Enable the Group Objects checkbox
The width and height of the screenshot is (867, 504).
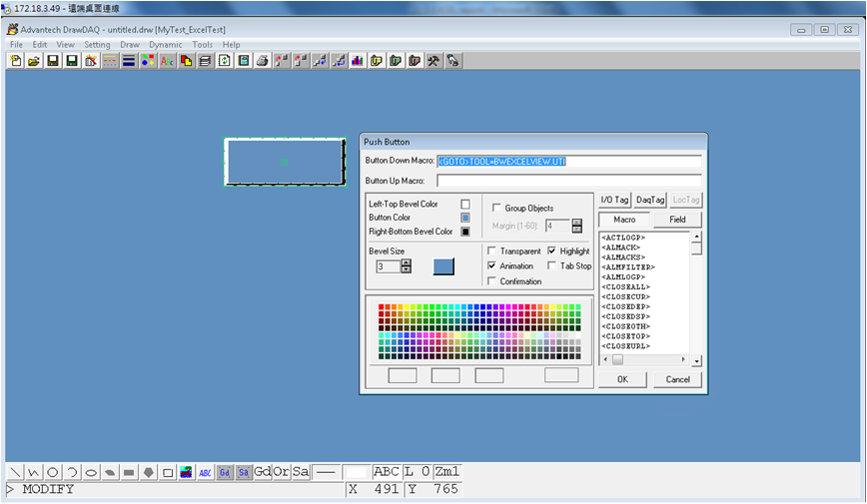point(496,208)
